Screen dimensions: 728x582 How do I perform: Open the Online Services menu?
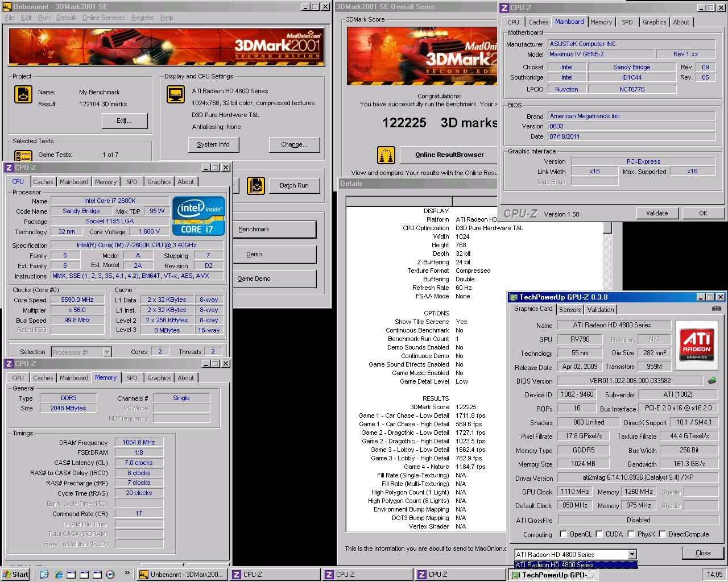click(104, 18)
